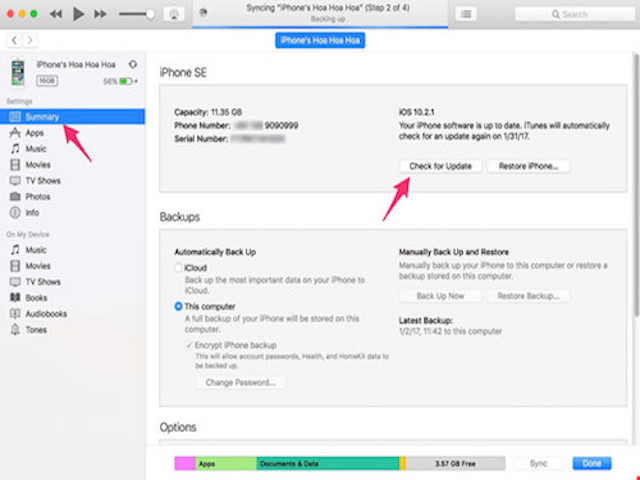Click the Phone Number label

pos(202,125)
